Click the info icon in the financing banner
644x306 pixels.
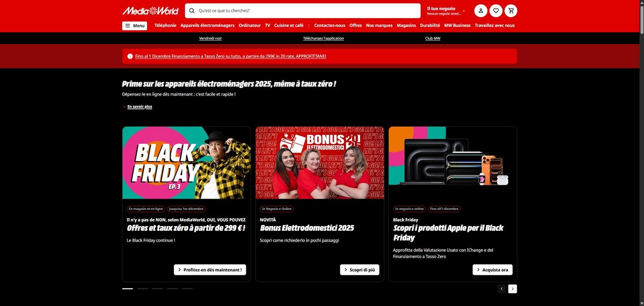pyautogui.click(x=130, y=56)
